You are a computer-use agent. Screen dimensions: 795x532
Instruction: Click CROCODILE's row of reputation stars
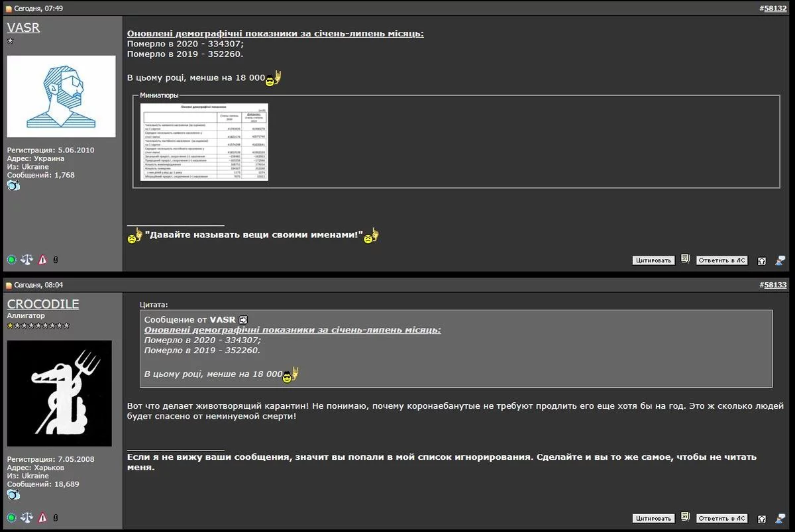(x=38, y=326)
